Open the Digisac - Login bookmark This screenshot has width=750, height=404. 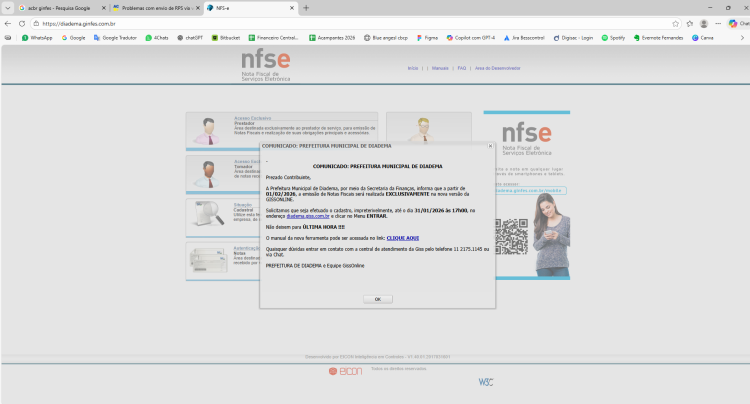(x=573, y=38)
